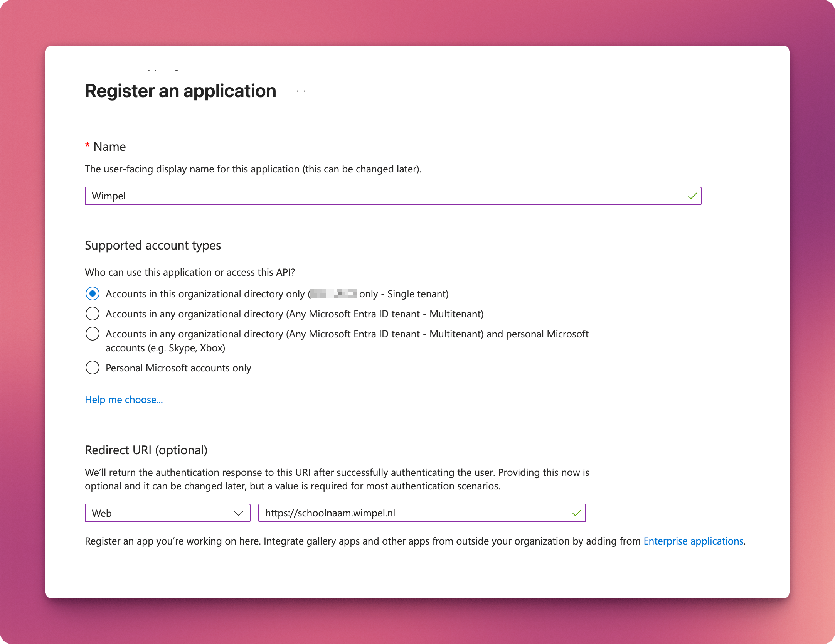
Task: Click the chevron arrow of the Web dropdown
Action: [239, 513]
